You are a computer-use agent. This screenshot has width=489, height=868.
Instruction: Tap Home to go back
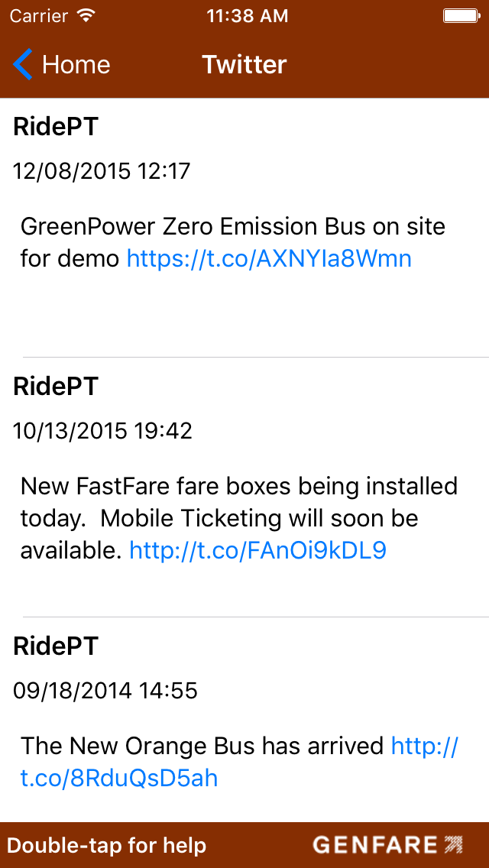click(x=76, y=64)
